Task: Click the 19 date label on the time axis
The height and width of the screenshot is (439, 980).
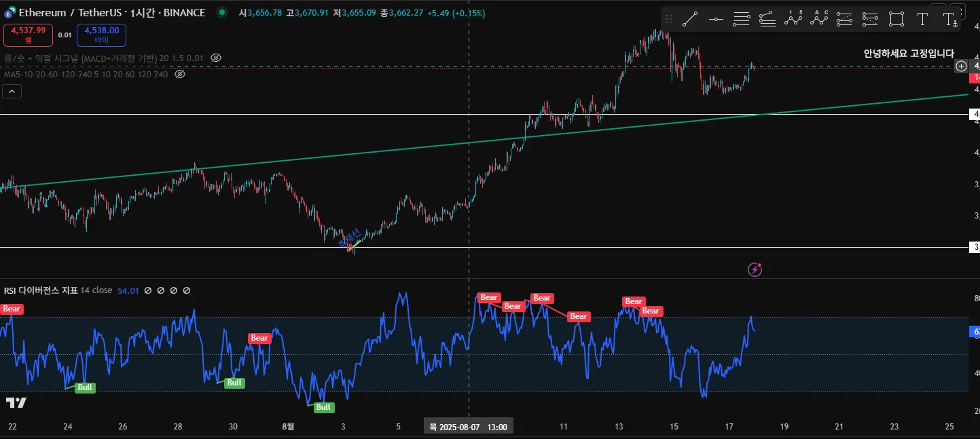Action: [784, 427]
